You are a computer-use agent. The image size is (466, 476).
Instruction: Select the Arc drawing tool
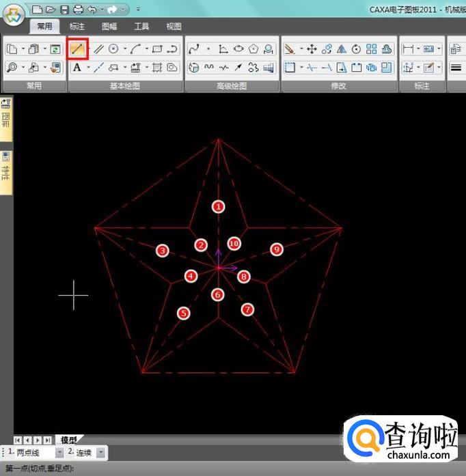(135, 49)
